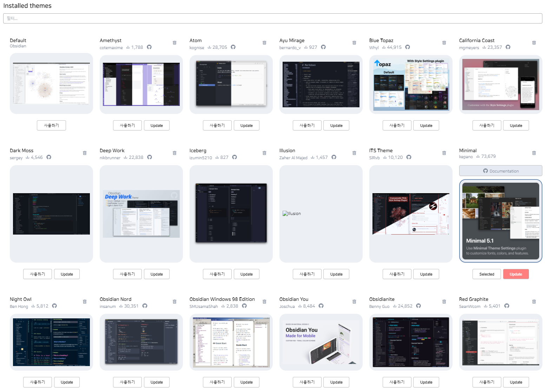Screen dimensions: 548x392
Task: Delete Red Graphite theme via trash icon
Action: pos(534,302)
